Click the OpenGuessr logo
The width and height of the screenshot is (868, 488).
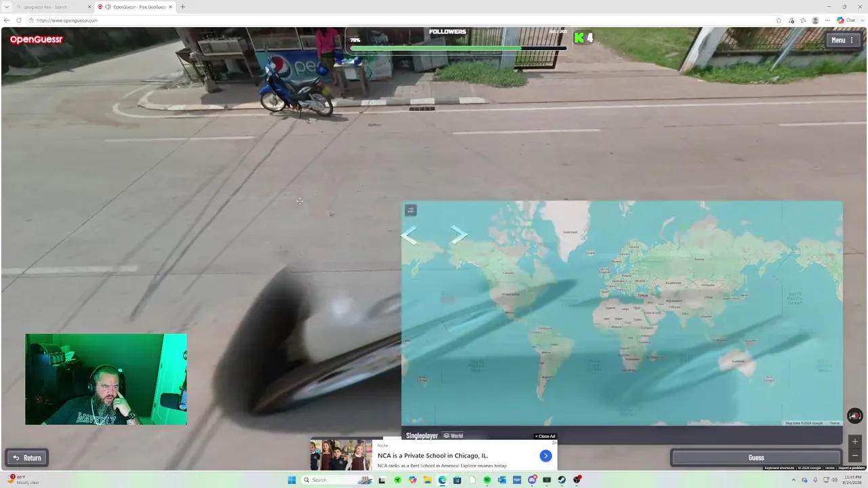[x=36, y=40]
